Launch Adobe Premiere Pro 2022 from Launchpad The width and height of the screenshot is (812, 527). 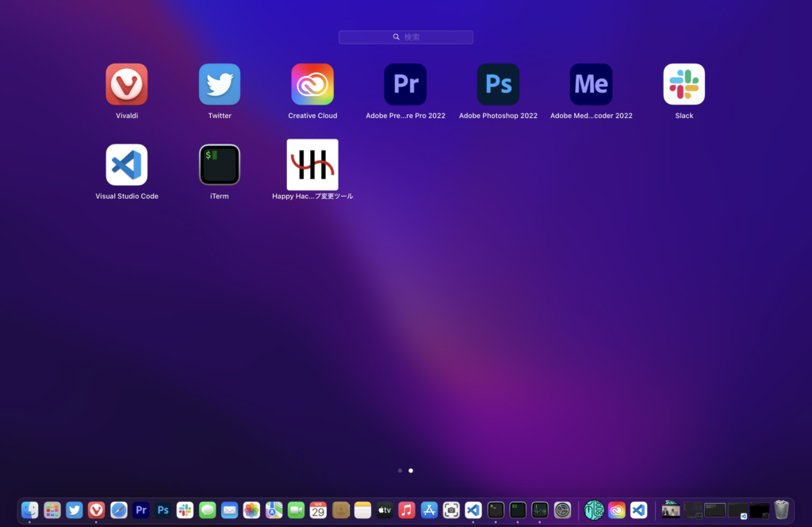pyautogui.click(x=405, y=84)
